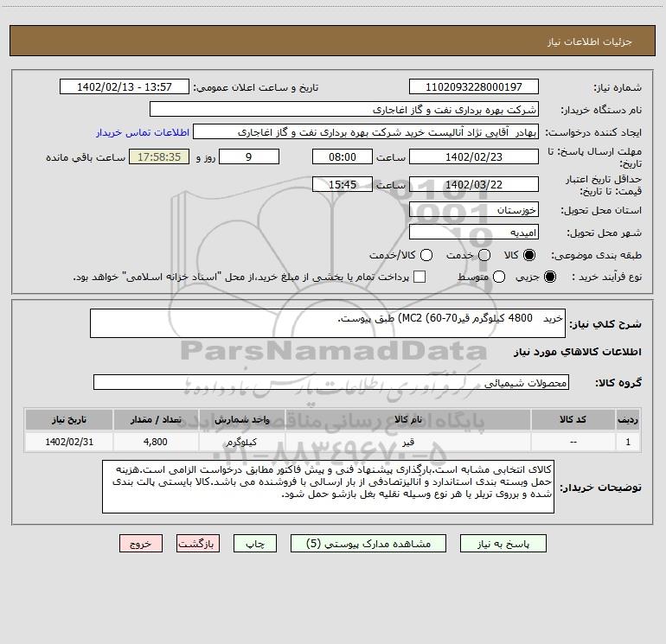Open the اطلاعات تماس خریدار link
The height and width of the screenshot is (644, 666).
pyautogui.click(x=143, y=132)
